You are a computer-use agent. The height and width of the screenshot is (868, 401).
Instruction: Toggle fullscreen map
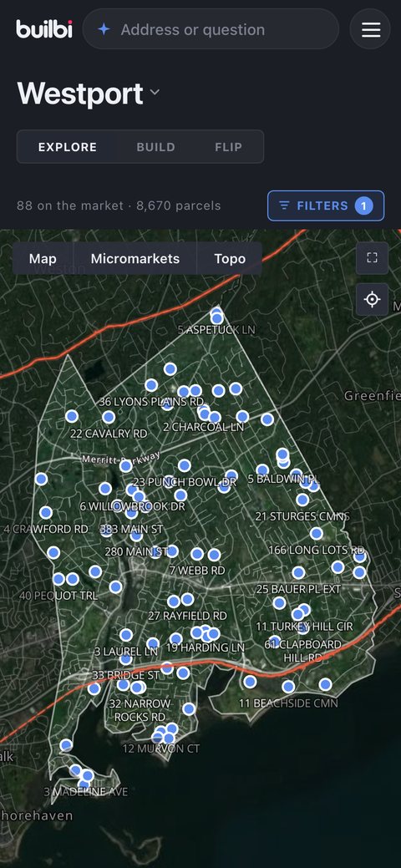[373, 258]
